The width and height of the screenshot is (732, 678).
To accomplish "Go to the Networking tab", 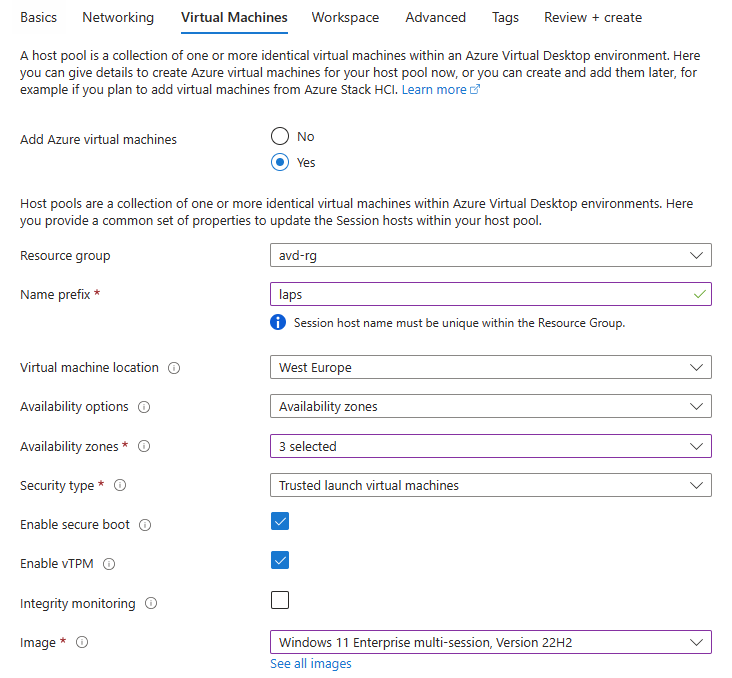I will coord(118,18).
